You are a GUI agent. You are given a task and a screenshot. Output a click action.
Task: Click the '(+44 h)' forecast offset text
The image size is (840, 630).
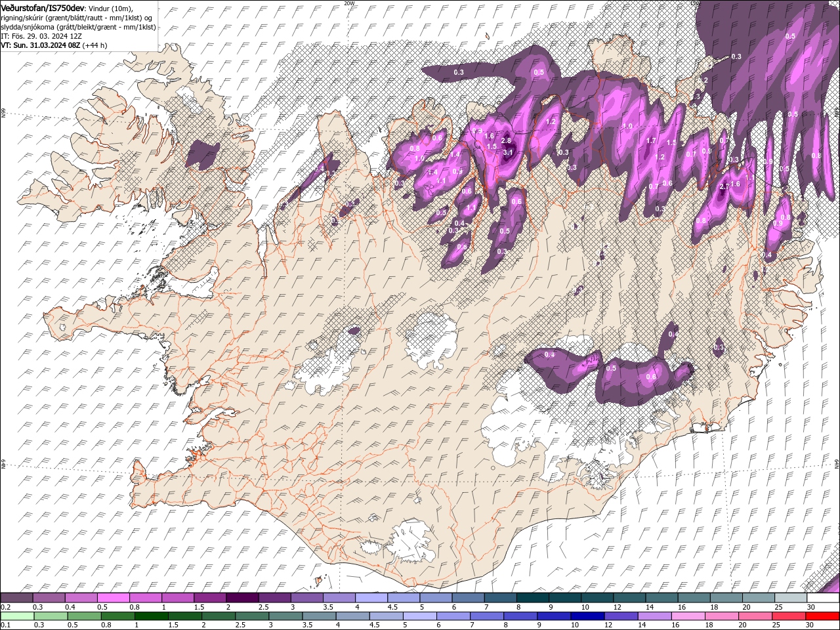95,45
